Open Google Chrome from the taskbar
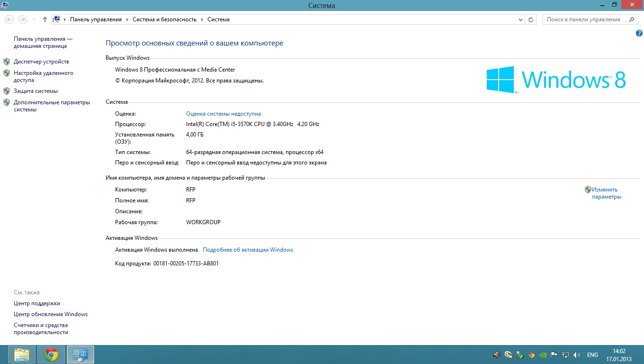Screen dimensions: 644x364 pyautogui.click(x=51, y=355)
